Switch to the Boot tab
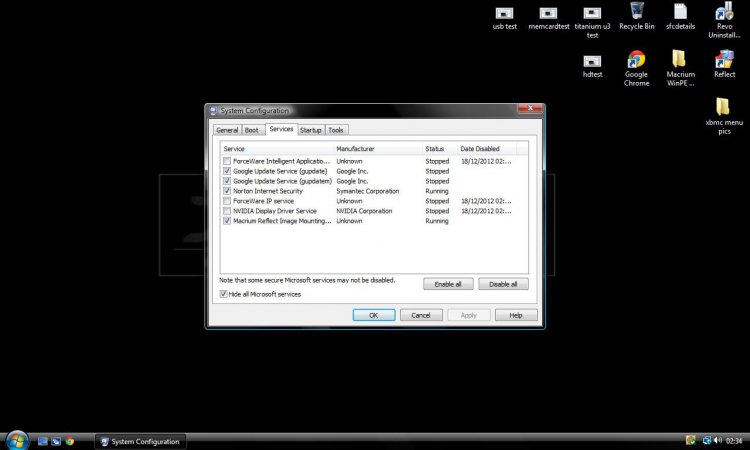The width and height of the screenshot is (750, 450). pyautogui.click(x=252, y=130)
